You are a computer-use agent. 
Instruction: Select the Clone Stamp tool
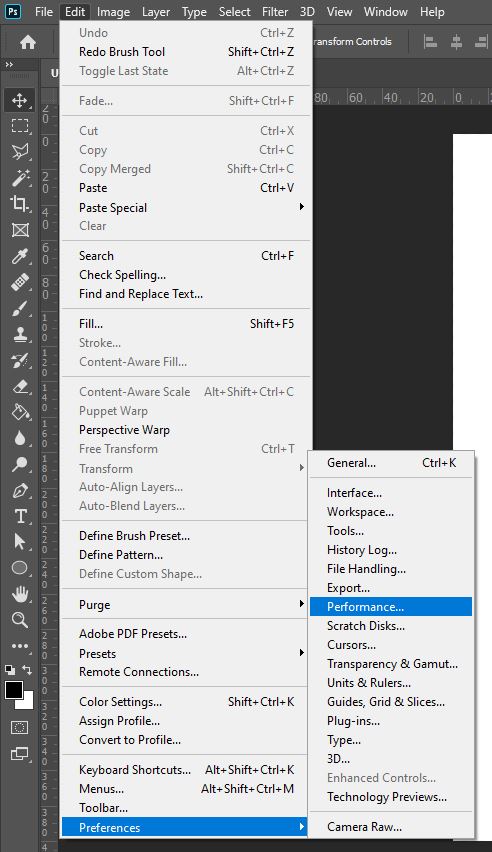click(x=20, y=334)
